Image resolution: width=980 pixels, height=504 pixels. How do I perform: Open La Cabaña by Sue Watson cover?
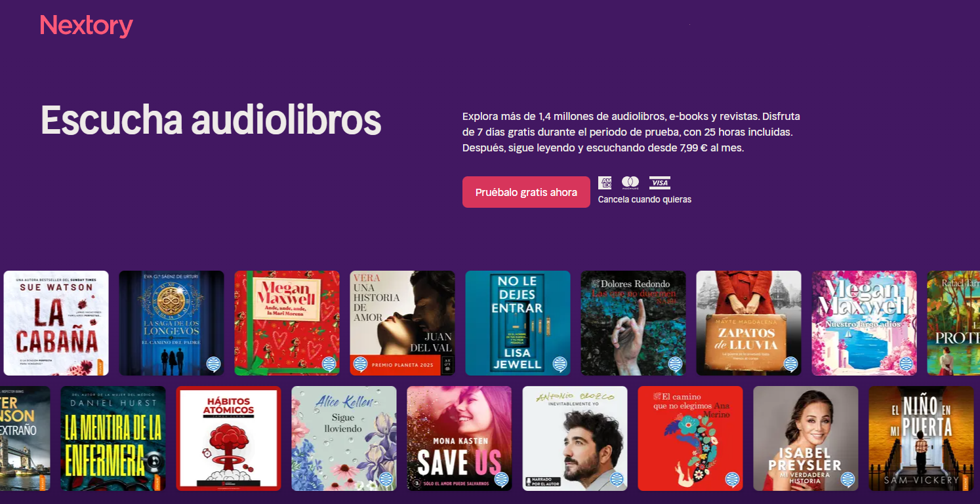(x=56, y=323)
